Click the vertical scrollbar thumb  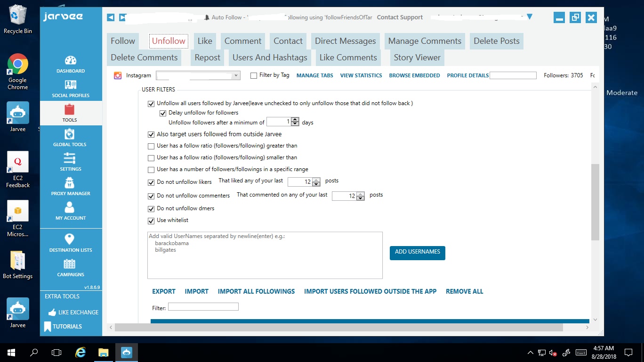[595, 202]
